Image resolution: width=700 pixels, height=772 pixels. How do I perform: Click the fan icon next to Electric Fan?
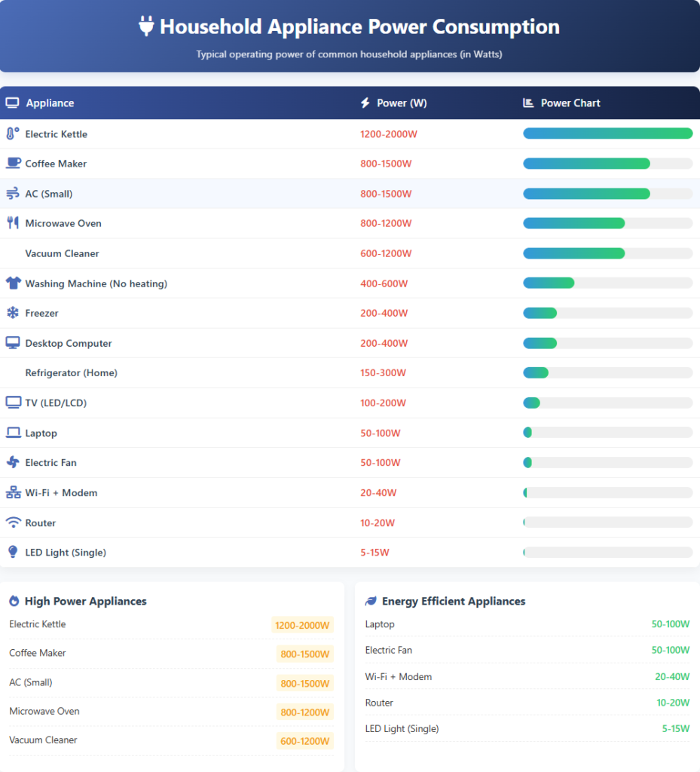[x=12, y=463]
